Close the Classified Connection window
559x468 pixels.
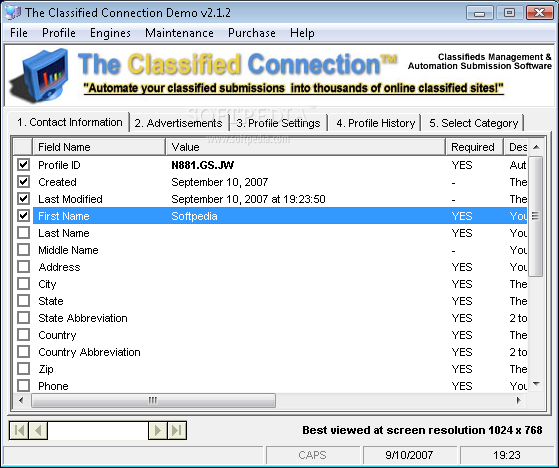[x=540, y=13]
